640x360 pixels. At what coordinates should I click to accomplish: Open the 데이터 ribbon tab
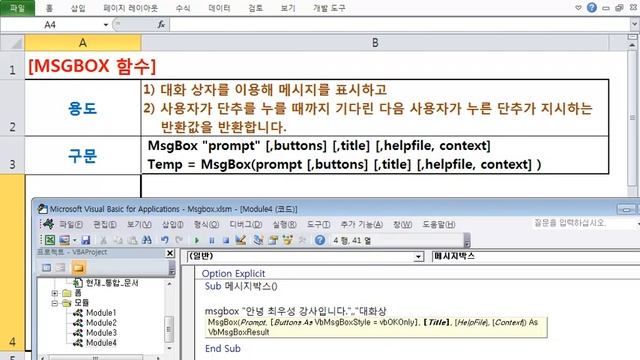[x=219, y=8]
